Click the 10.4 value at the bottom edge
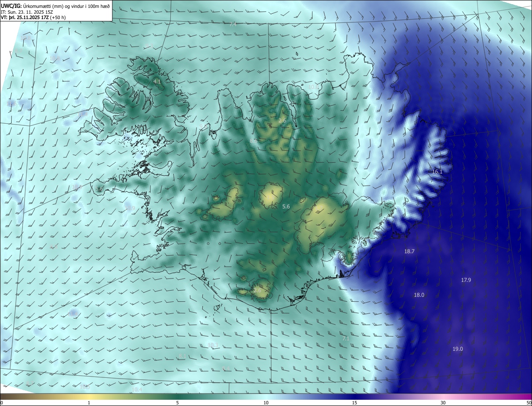Viewport: 532px width, 406px height. pos(137,389)
